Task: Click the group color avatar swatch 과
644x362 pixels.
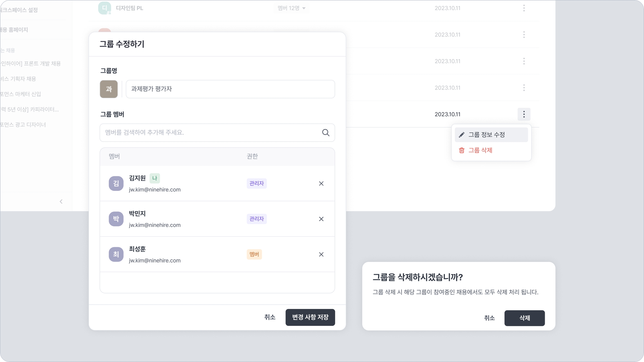Action: tap(109, 89)
